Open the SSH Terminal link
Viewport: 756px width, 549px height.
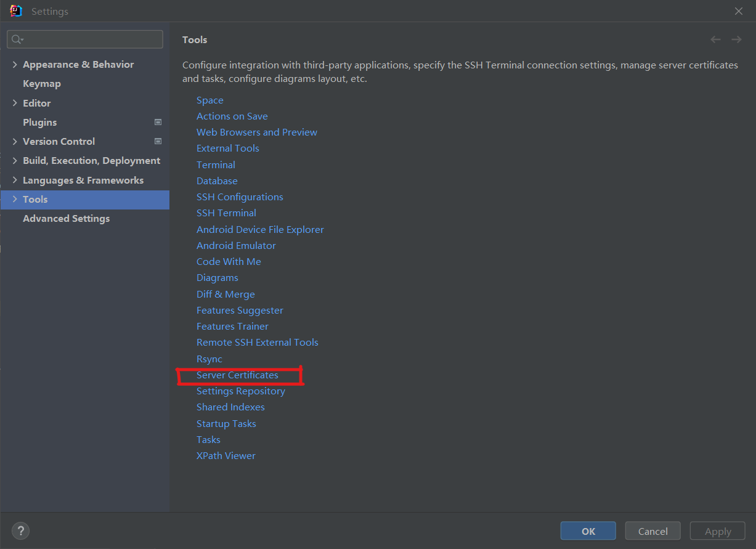pos(226,213)
